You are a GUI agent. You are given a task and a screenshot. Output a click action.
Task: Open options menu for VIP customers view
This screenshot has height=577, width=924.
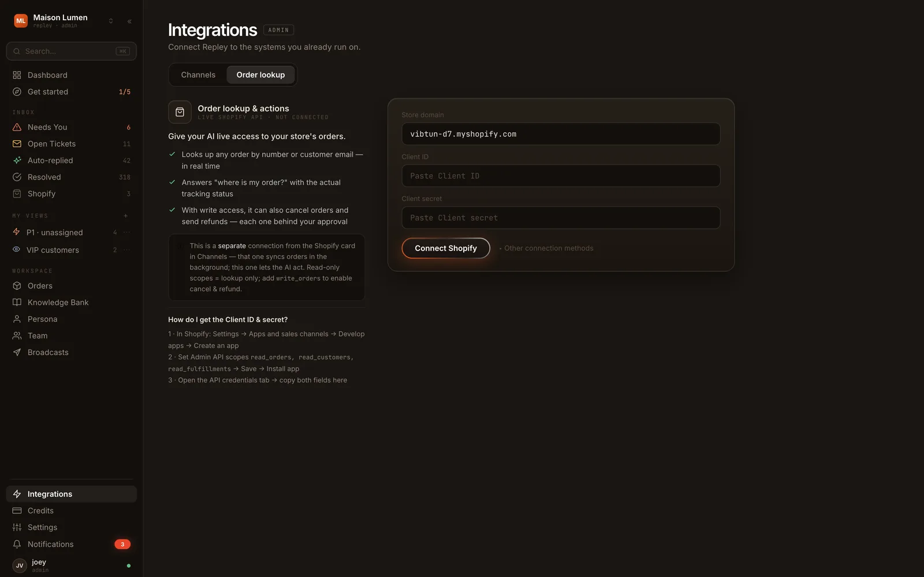126,250
